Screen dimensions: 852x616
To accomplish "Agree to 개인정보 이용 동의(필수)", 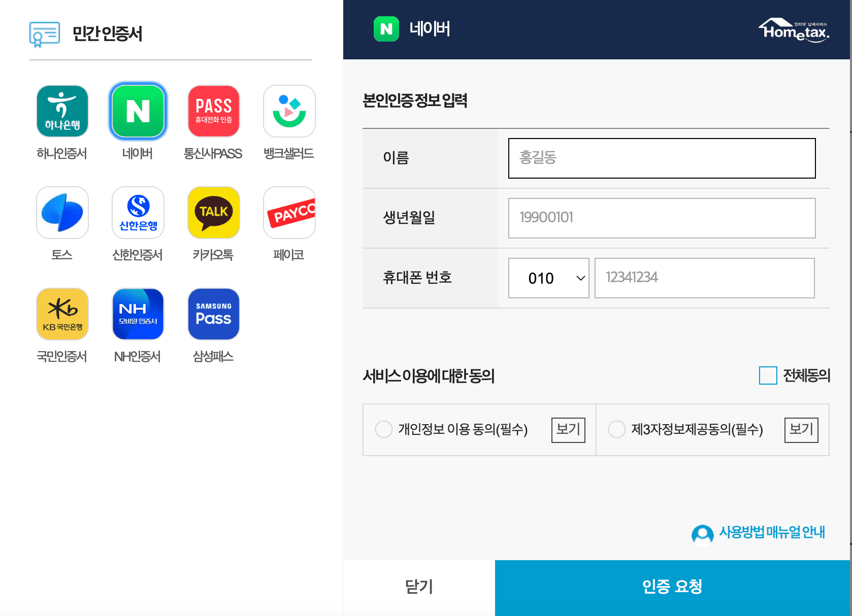I will pos(384,429).
